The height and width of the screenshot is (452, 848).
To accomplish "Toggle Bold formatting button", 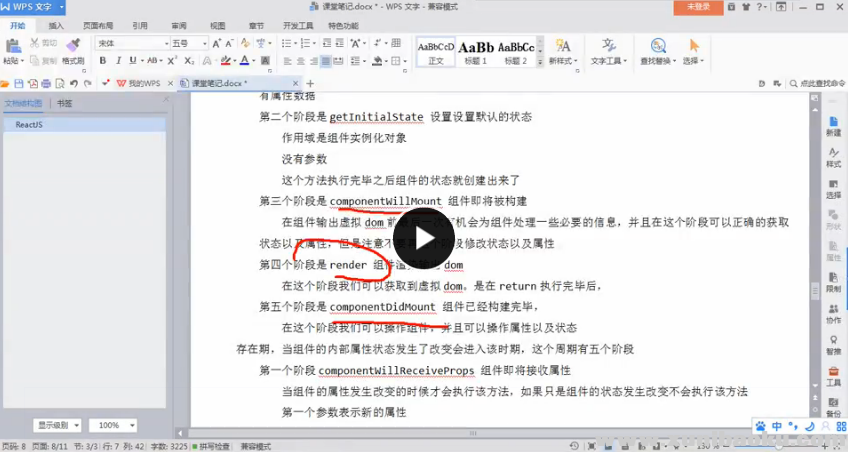I will [x=102, y=61].
